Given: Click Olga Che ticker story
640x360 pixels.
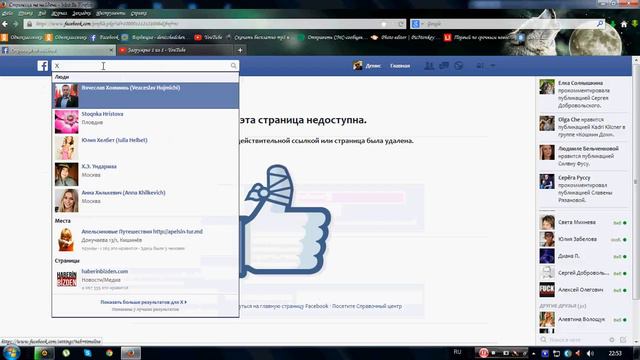Looking at the screenshot, I should point(583,127).
